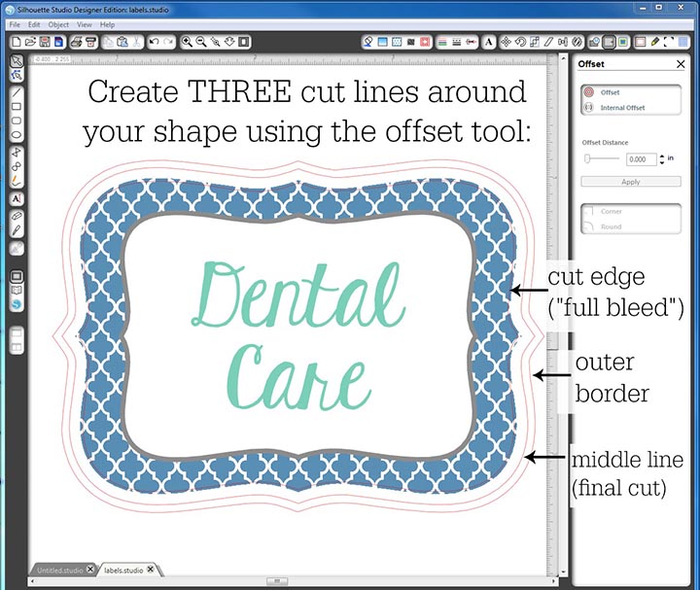This screenshot has height=590, width=700.
Task: Switch to the labels.studio tab
Action: [x=123, y=571]
